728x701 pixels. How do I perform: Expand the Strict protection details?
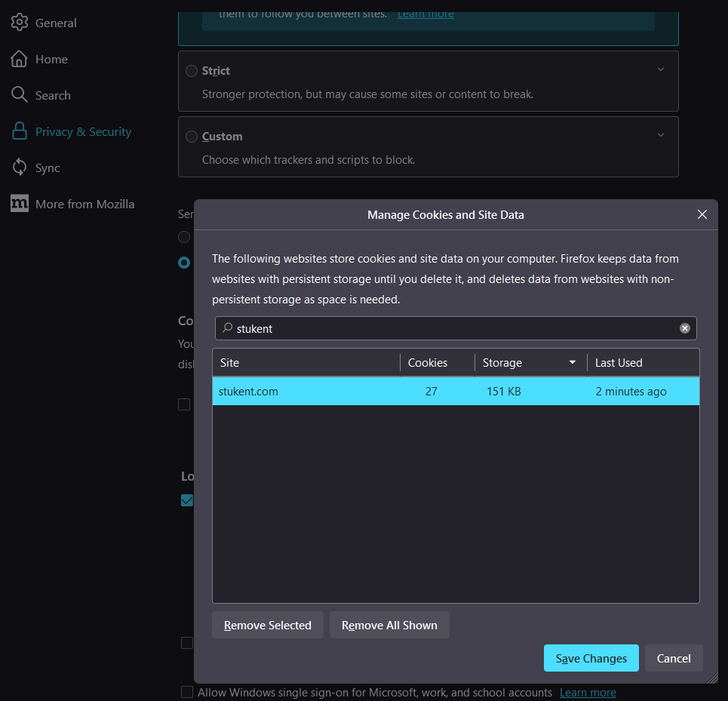(x=661, y=69)
